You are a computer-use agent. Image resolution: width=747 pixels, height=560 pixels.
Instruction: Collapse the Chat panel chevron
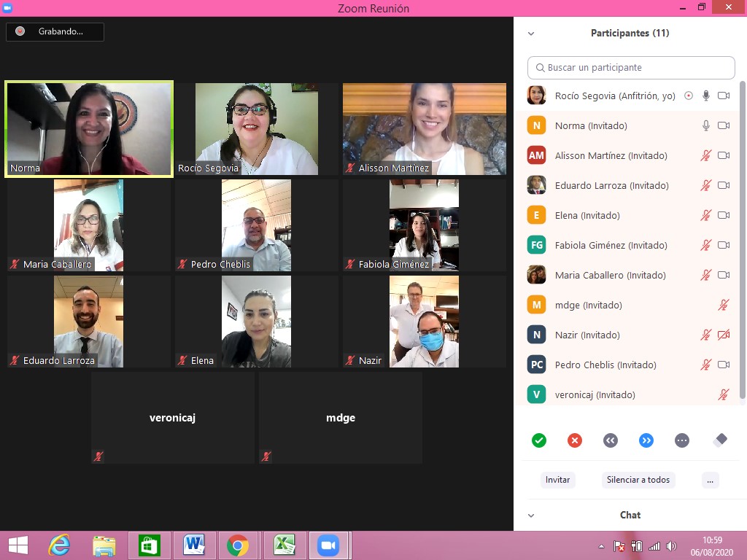531,516
